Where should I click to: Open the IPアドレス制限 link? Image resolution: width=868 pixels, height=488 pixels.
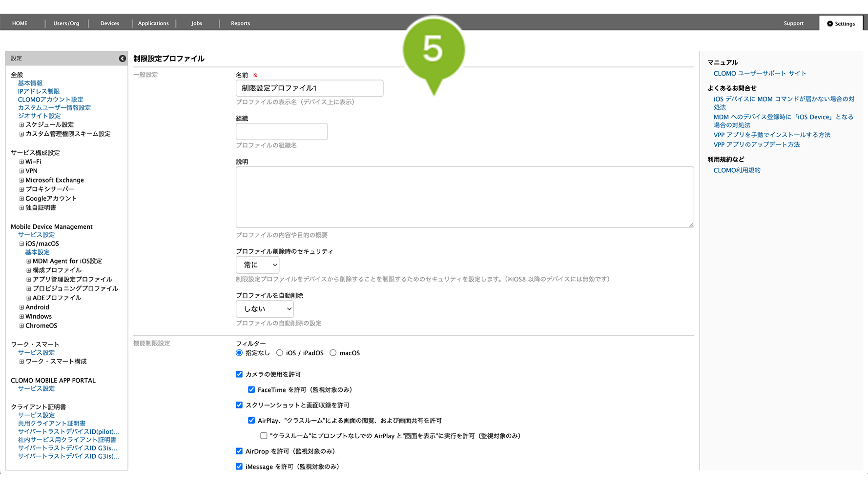tap(39, 91)
